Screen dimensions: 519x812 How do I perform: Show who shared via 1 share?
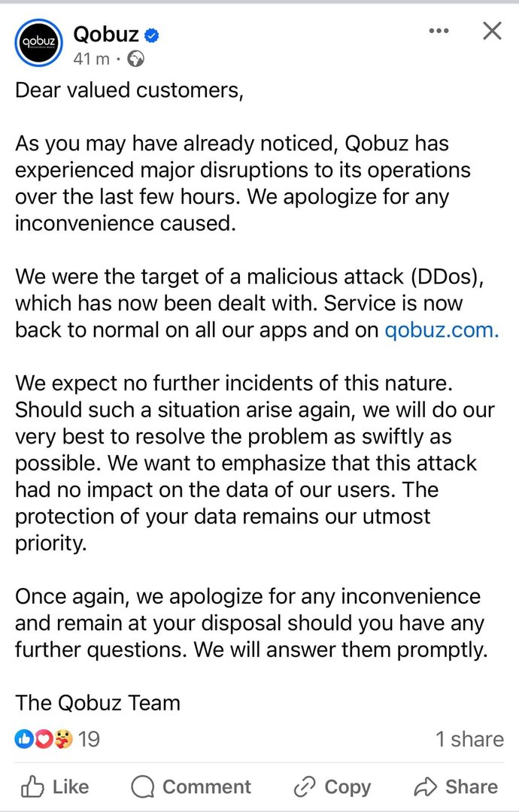tap(469, 740)
